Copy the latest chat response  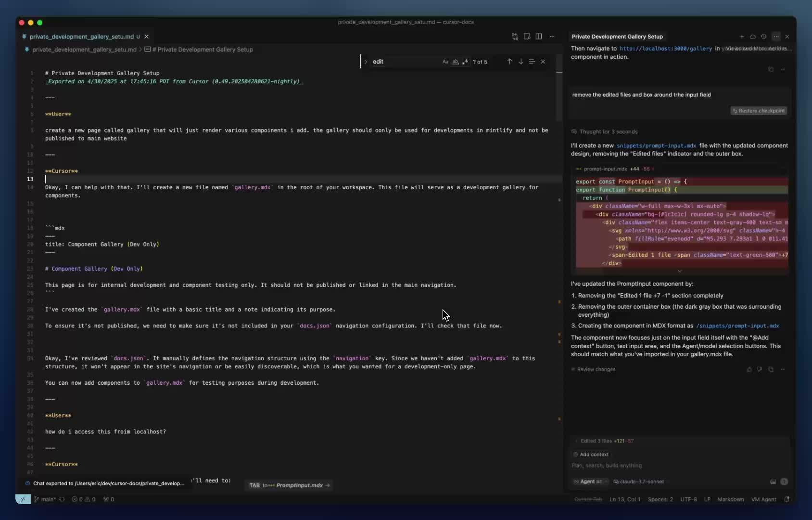tap(771, 369)
